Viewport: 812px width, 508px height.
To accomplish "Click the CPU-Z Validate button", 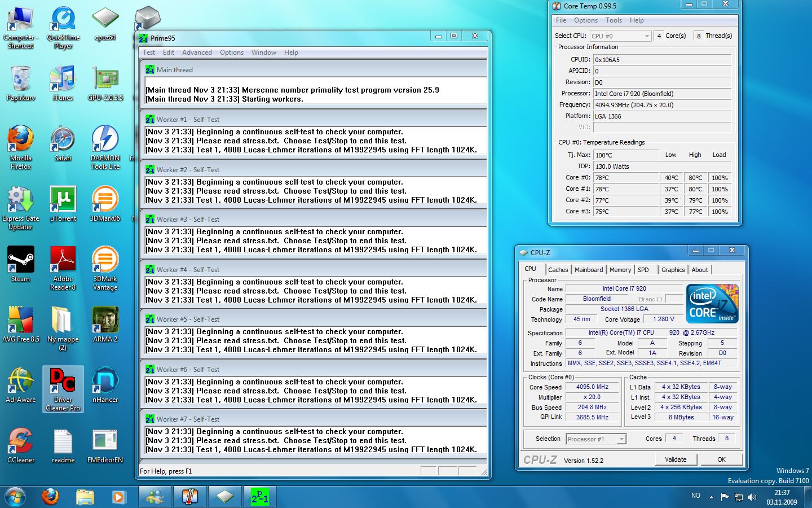I will [676, 459].
